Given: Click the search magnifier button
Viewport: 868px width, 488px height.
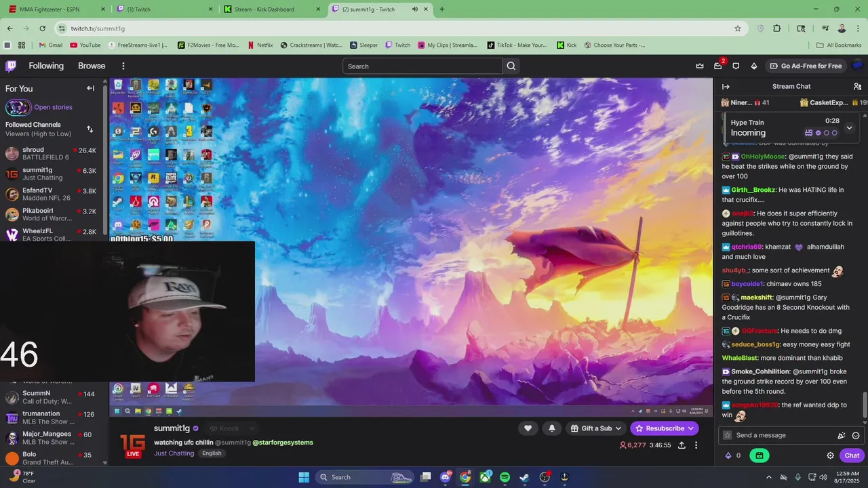Looking at the screenshot, I should click(511, 66).
